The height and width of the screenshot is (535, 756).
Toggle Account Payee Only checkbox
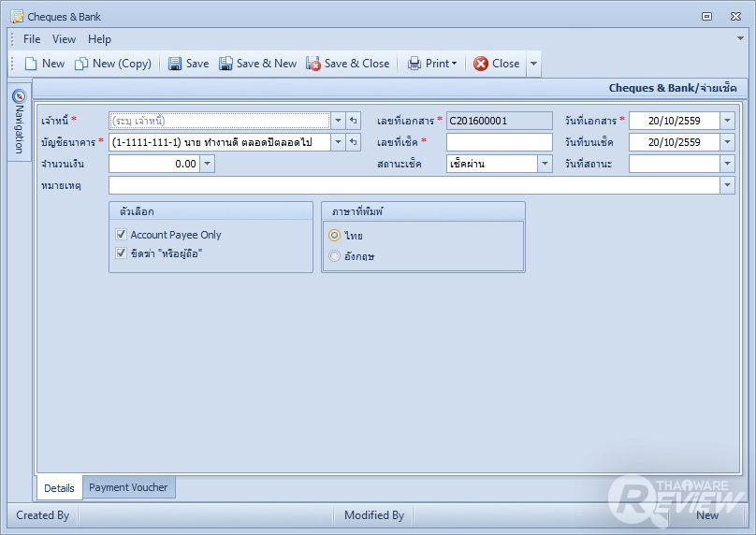[x=121, y=235]
